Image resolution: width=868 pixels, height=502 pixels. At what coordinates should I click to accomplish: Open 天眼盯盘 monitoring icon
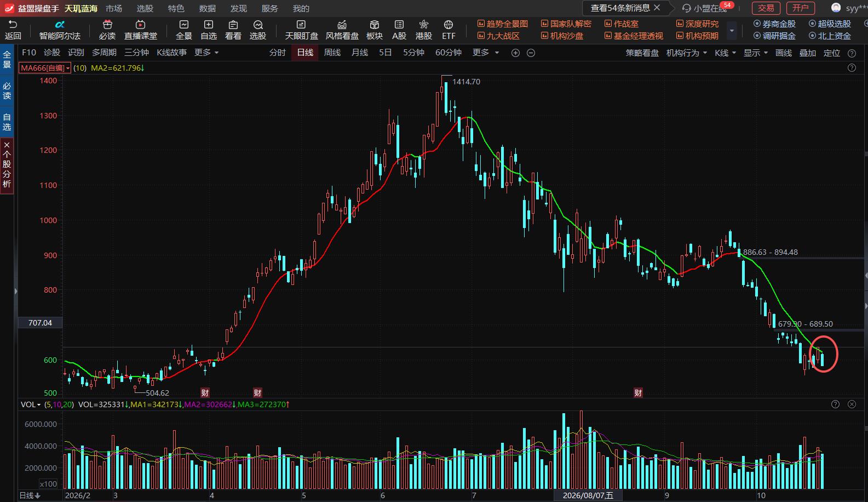point(301,25)
